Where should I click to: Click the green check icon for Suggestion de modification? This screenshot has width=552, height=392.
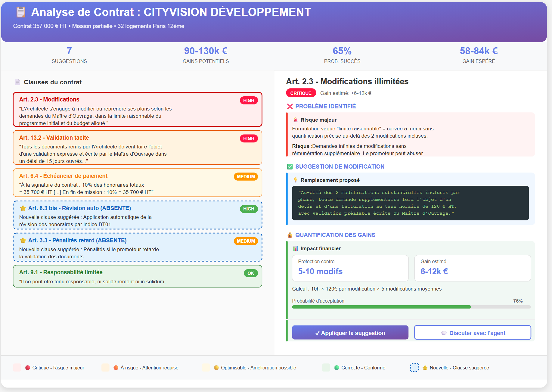point(290,166)
